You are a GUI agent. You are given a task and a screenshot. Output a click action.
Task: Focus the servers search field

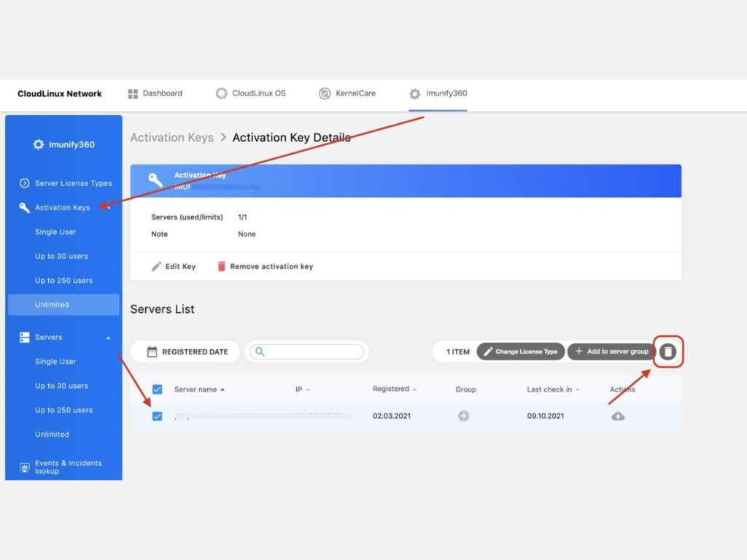point(307,351)
